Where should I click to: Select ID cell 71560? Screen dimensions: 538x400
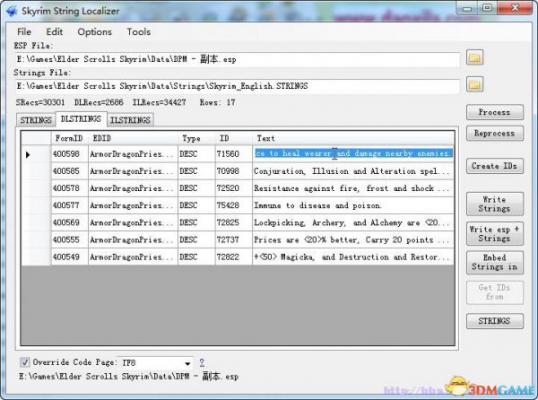click(234, 154)
